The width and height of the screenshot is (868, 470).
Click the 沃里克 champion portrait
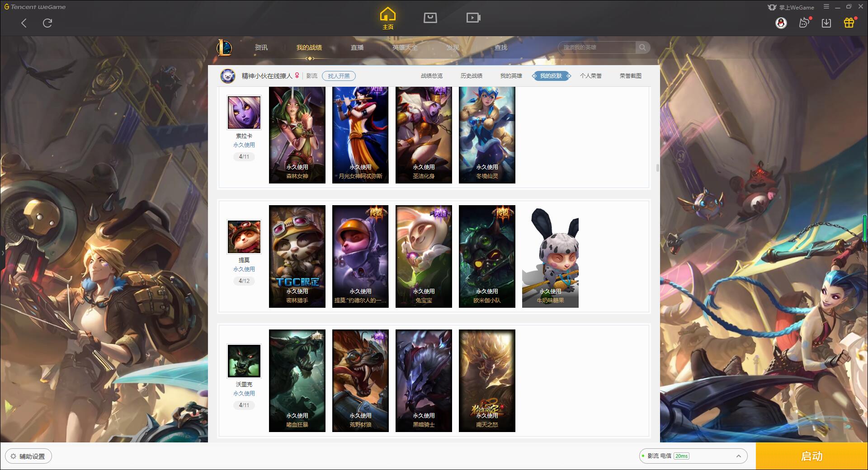[244, 361]
